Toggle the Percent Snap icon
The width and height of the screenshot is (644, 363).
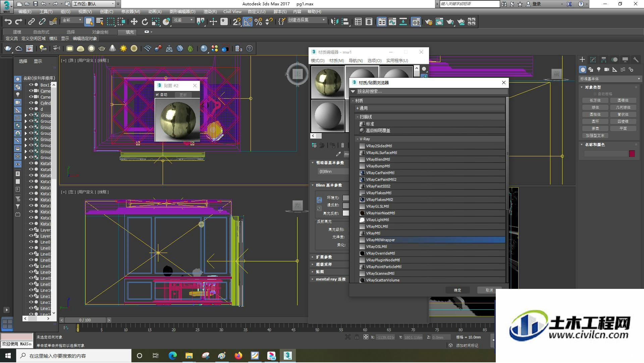click(258, 22)
